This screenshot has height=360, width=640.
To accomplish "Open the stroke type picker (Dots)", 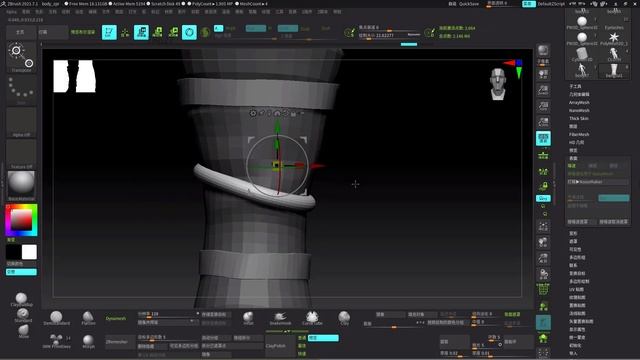I will 21,90.
